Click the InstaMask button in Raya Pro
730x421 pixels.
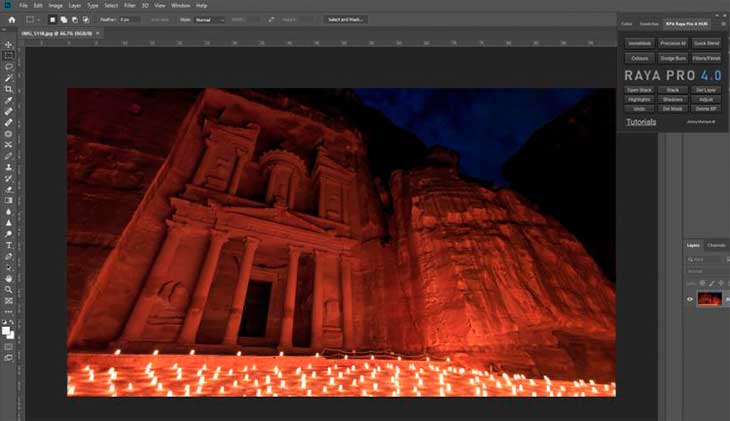(x=639, y=43)
